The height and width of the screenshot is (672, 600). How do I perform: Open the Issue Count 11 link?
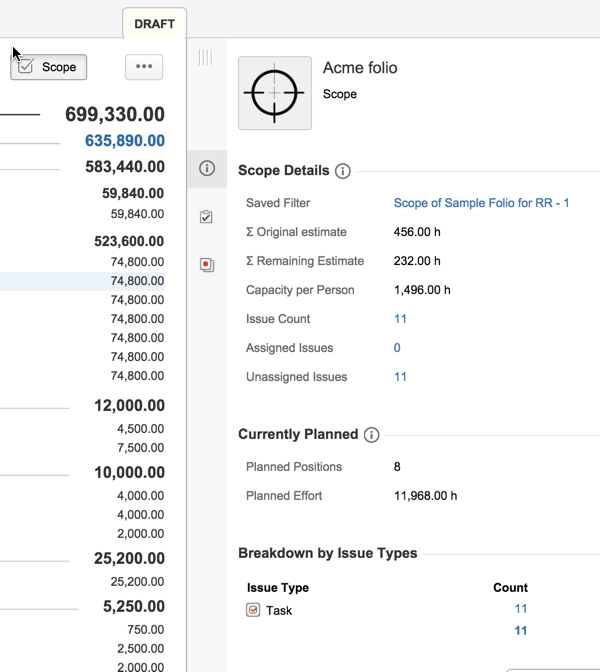click(400, 319)
